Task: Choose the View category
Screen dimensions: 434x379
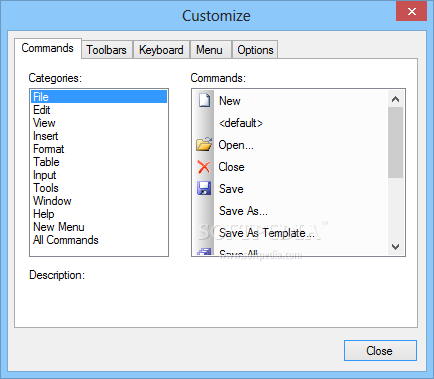Action: [x=99, y=123]
